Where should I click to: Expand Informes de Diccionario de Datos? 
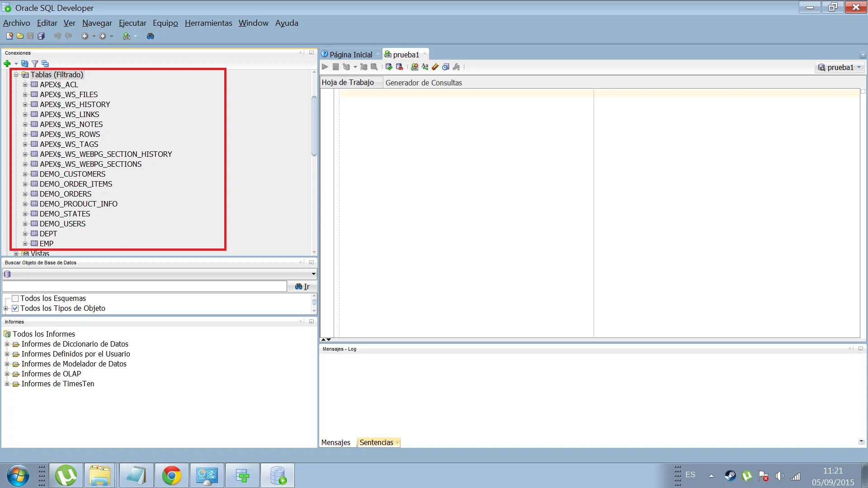(x=7, y=344)
